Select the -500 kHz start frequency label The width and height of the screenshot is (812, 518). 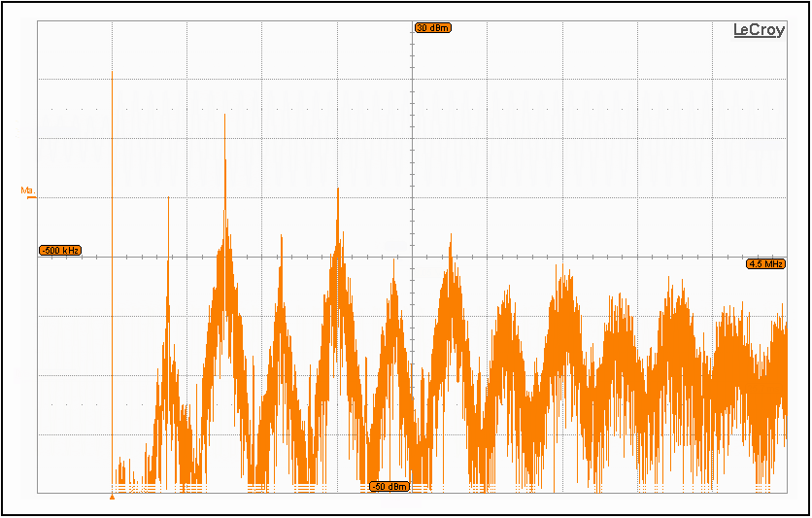tap(60, 250)
